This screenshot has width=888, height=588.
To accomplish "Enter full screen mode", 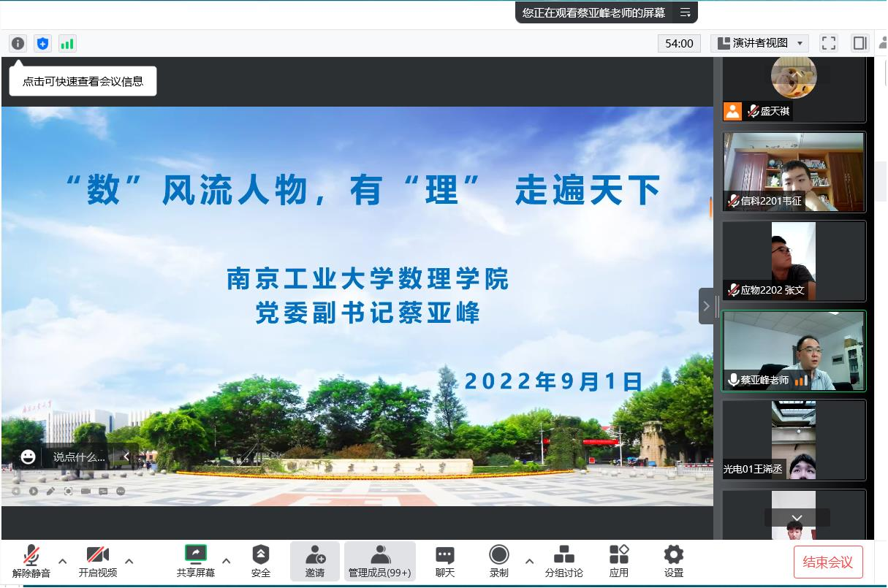I will point(828,43).
